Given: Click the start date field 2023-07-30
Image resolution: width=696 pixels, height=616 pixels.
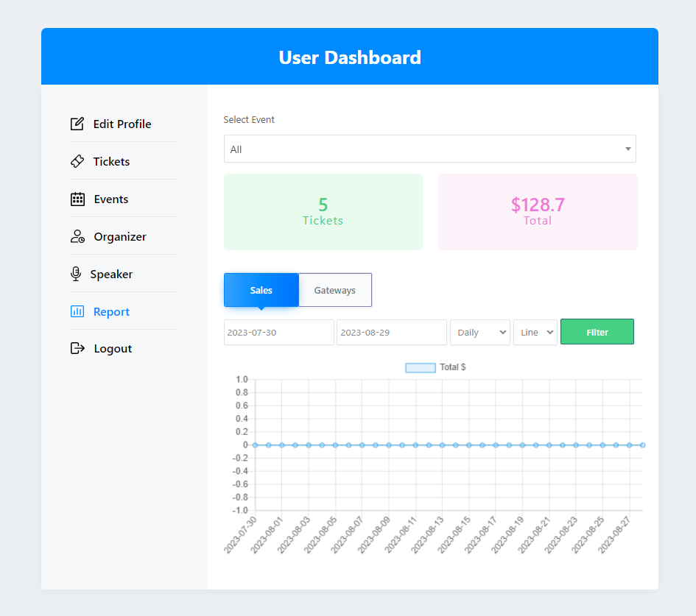Looking at the screenshot, I should tap(278, 332).
